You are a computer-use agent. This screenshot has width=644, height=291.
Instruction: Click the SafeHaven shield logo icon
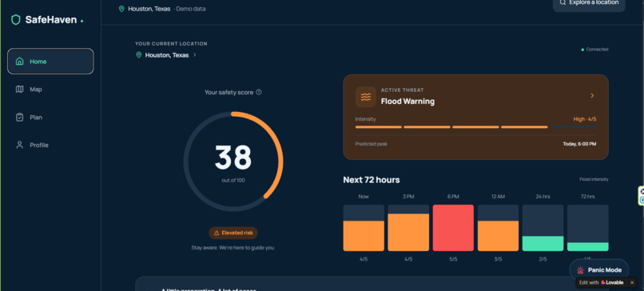click(x=16, y=20)
